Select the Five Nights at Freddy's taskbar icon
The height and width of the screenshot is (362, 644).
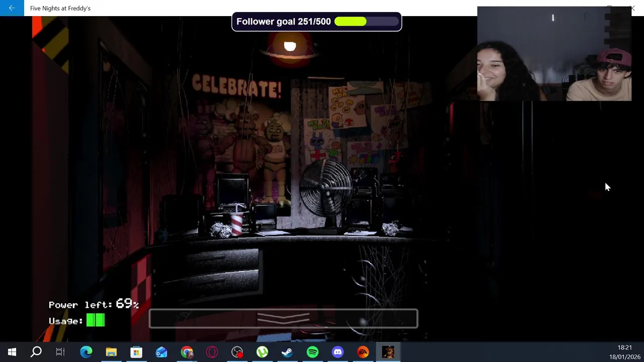click(388, 352)
